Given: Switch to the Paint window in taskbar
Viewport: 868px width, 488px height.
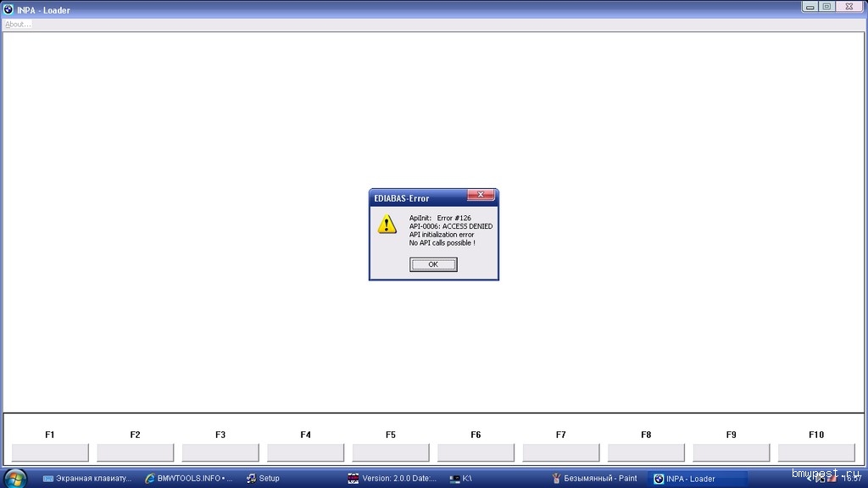Looking at the screenshot, I should tap(594, 479).
